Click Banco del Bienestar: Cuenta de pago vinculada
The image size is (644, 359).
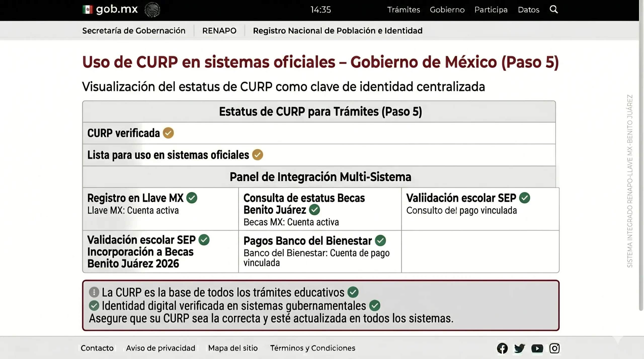[x=316, y=258]
